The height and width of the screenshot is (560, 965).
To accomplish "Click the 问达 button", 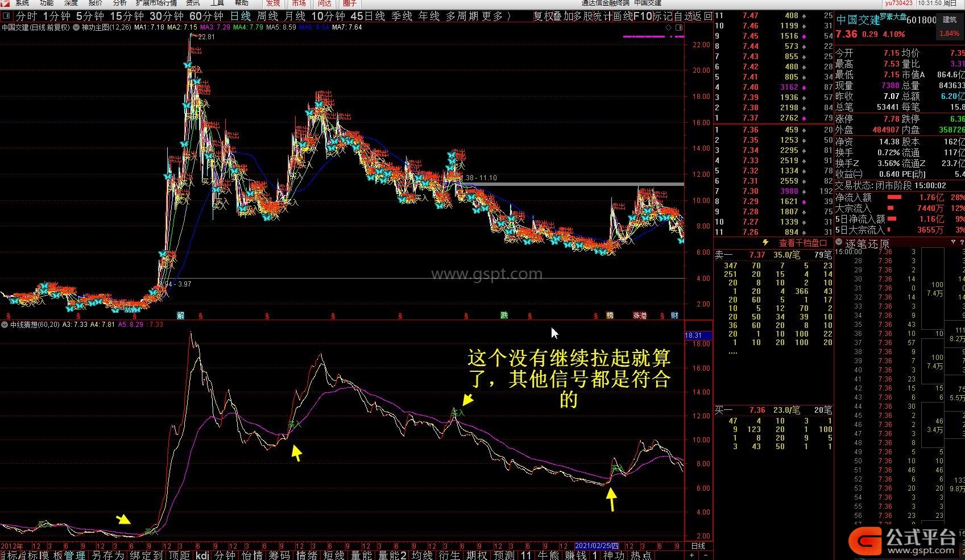I will (324, 3).
